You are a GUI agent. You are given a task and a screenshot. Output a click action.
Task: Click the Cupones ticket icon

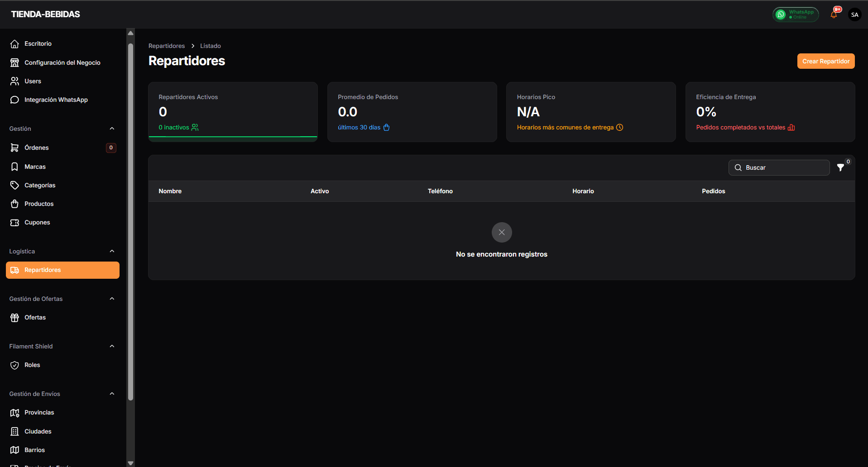pos(14,223)
